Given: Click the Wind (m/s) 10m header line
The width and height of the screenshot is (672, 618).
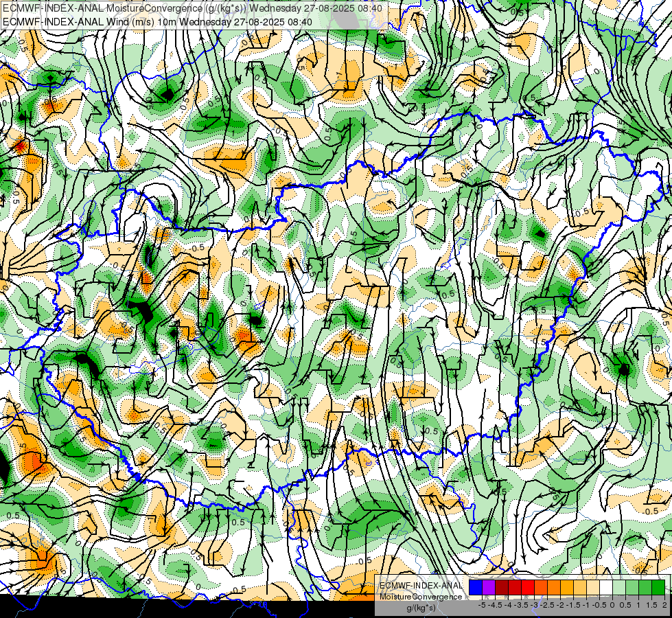Looking at the screenshot, I should tap(157, 22).
